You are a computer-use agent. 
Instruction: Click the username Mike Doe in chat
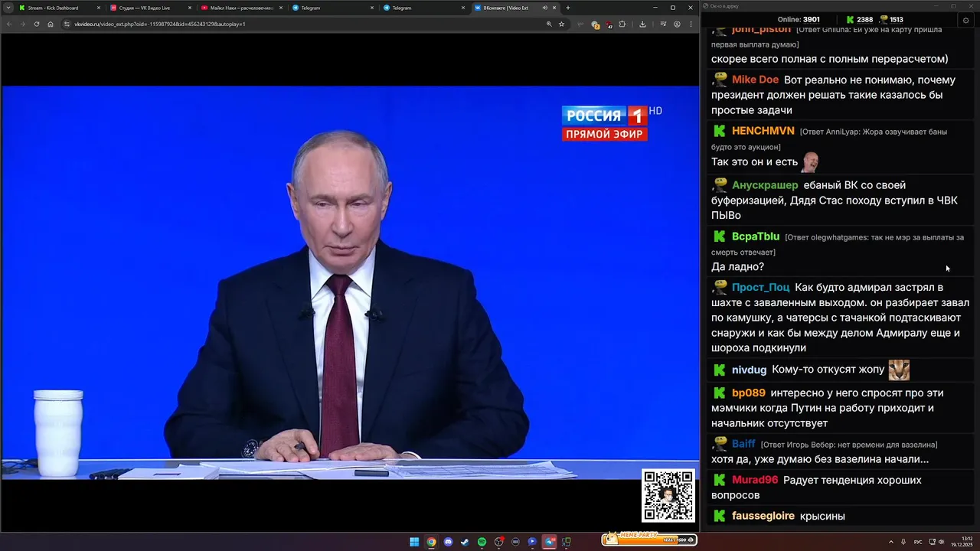[x=755, y=80]
